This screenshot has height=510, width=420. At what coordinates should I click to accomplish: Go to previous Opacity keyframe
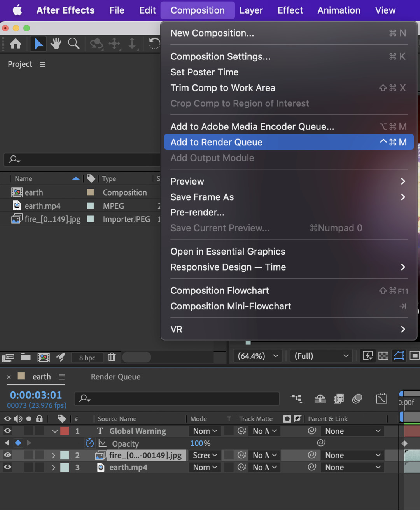click(7, 443)
